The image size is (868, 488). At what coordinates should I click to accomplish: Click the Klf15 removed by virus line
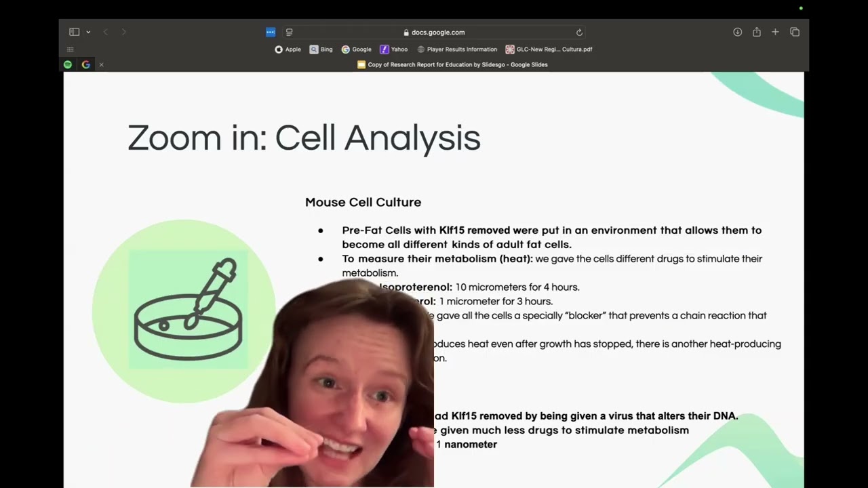[586, 416]
